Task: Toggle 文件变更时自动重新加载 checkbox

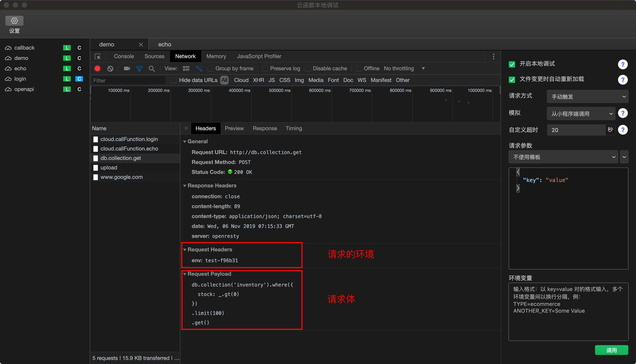Action: (x=512, y=80)
